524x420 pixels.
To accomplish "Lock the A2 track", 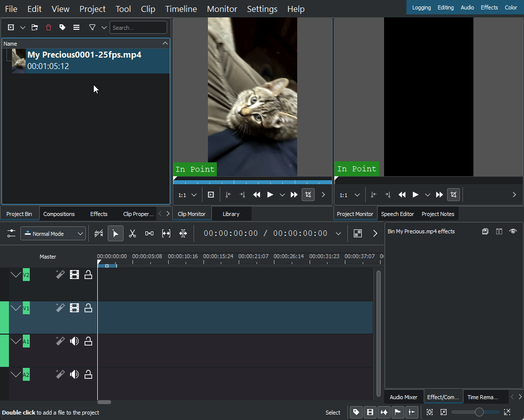I will pyautogui.click(x=88, y=374).
